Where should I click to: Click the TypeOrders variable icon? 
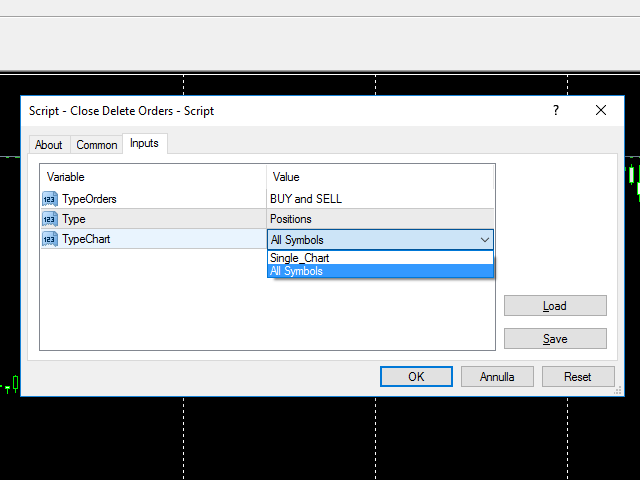[x=50, y=199]
